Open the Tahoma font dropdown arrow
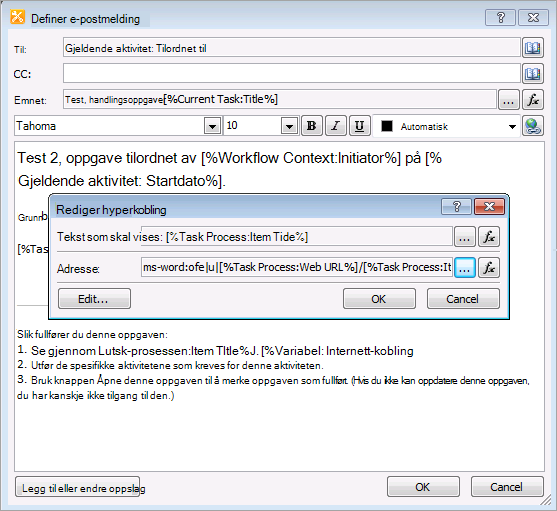Image resolution: width=557 pixels, height=511 pixels. point(212,126)
